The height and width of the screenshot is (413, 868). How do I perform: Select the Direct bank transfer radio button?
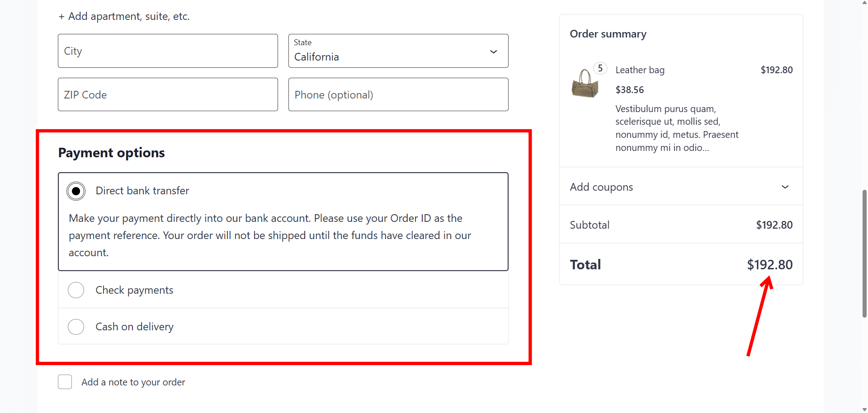click(76, 191)
